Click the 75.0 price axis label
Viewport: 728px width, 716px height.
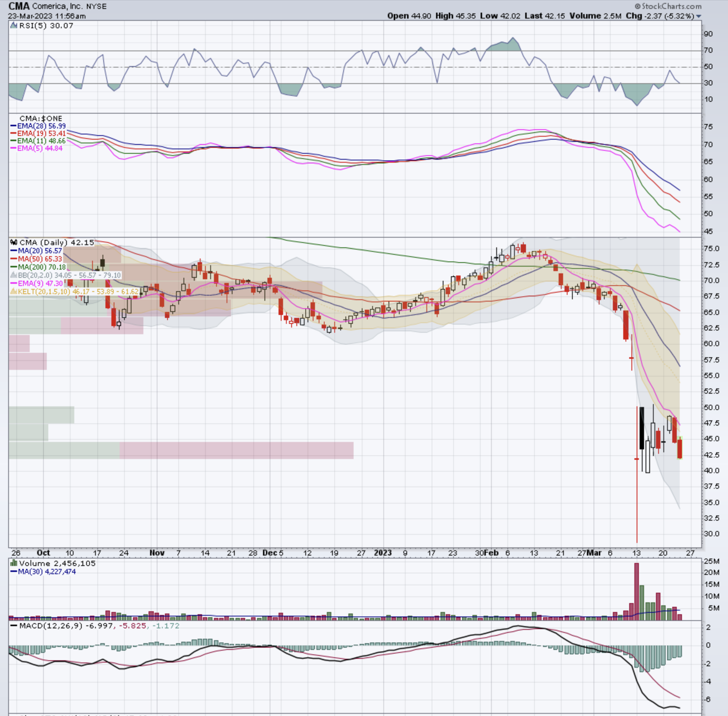[x=711, y=248]
